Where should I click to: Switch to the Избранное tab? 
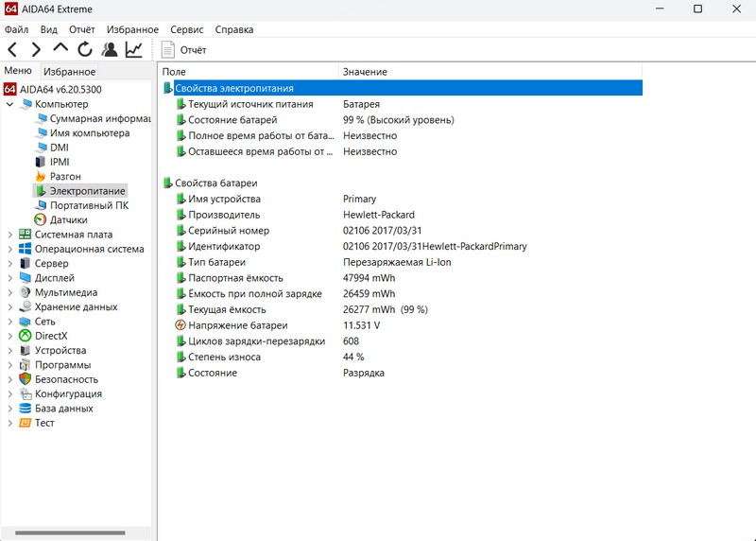point(69,72)
